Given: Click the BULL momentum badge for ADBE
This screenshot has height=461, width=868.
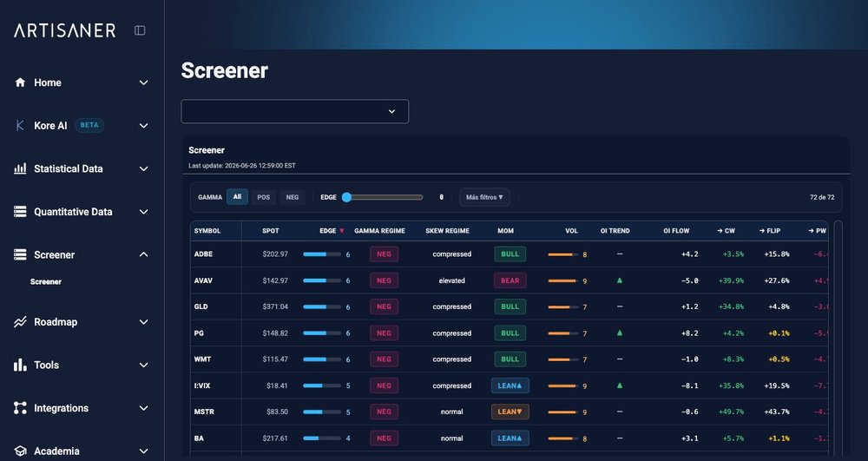Looking at the screenshot, I should coord(510,254).
